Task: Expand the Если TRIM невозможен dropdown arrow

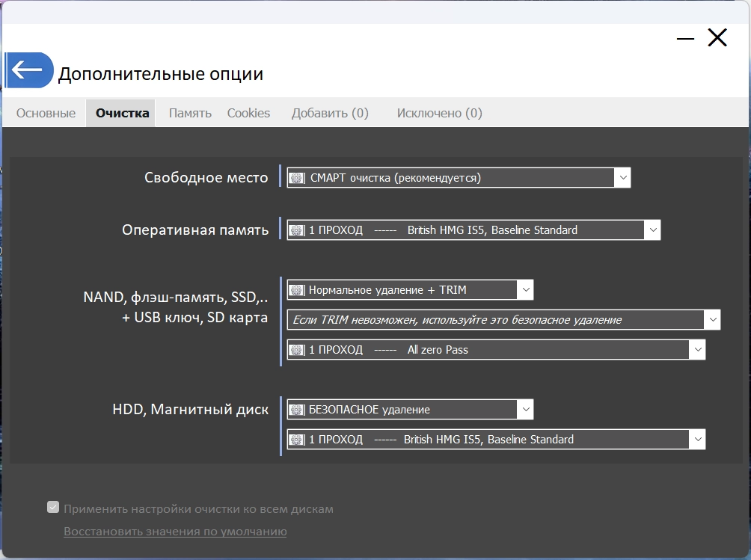Action: 711,320
